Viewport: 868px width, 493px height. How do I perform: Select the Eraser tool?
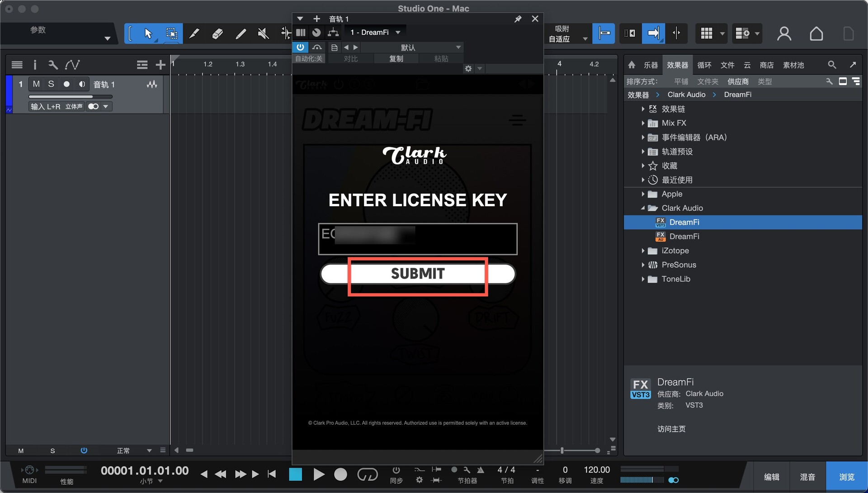point(217,33)
